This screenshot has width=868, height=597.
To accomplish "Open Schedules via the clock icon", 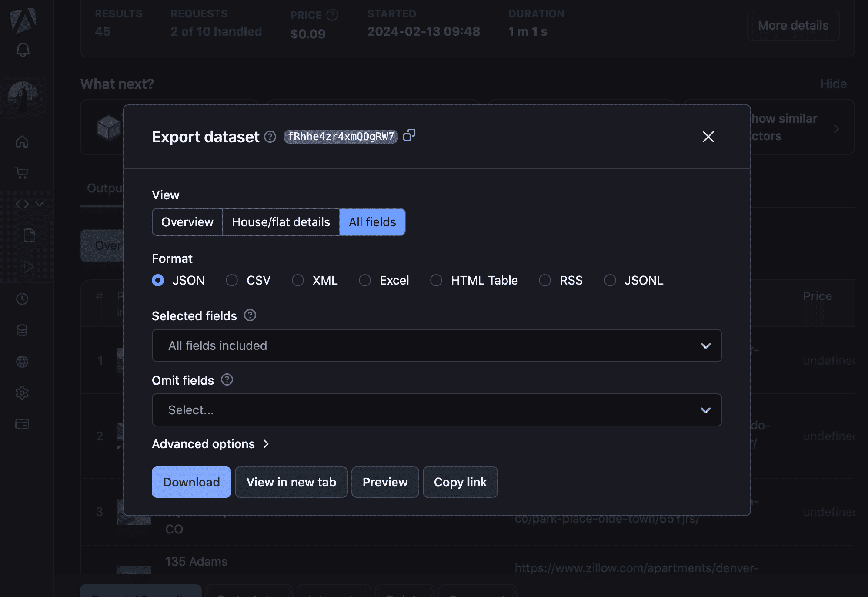I will tap(23, 299).
